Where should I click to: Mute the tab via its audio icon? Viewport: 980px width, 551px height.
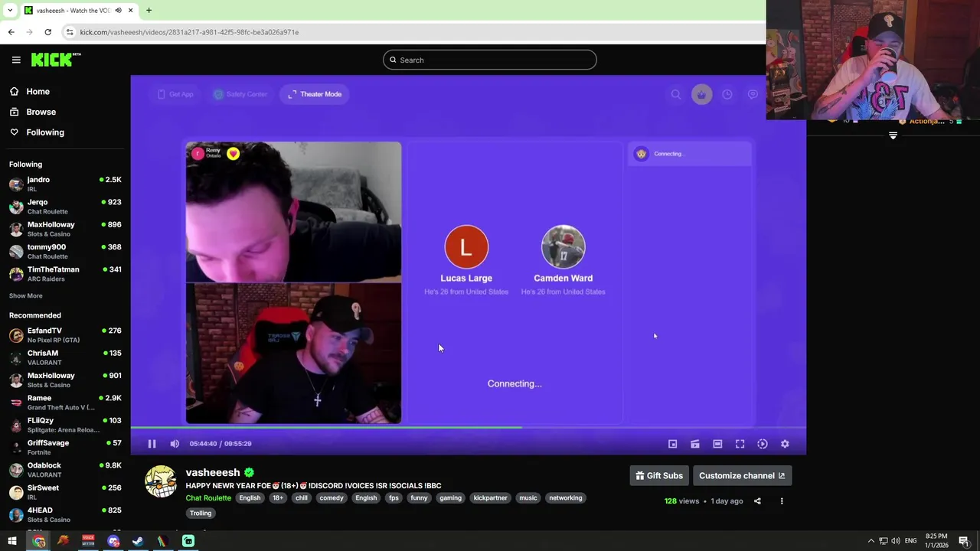point(118,11)
